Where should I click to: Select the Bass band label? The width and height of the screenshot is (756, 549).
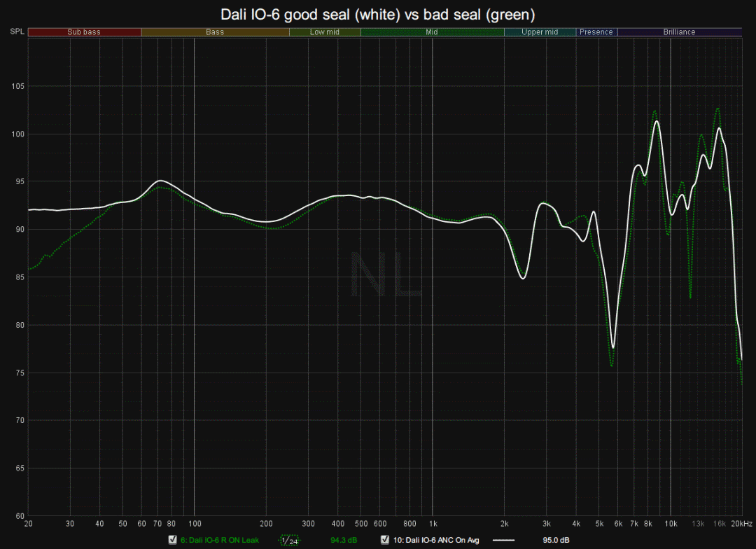coord(215,32)
